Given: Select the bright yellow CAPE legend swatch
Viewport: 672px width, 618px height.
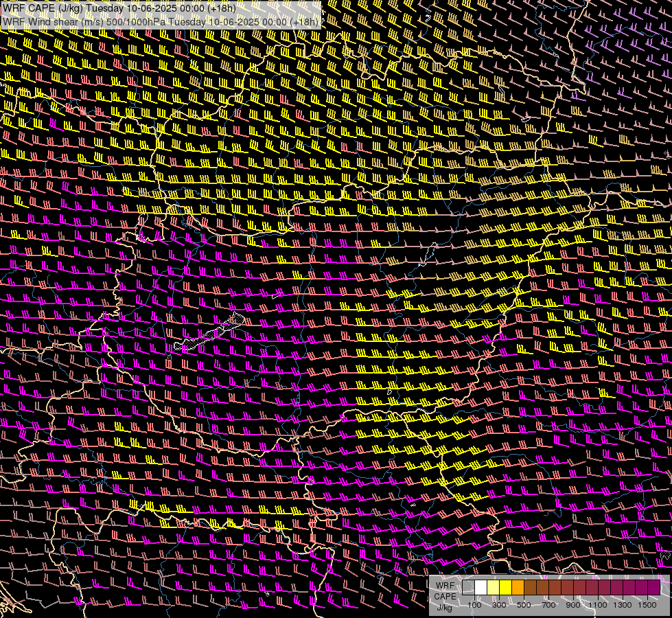Looking at the screenshot, I should 506,588.
